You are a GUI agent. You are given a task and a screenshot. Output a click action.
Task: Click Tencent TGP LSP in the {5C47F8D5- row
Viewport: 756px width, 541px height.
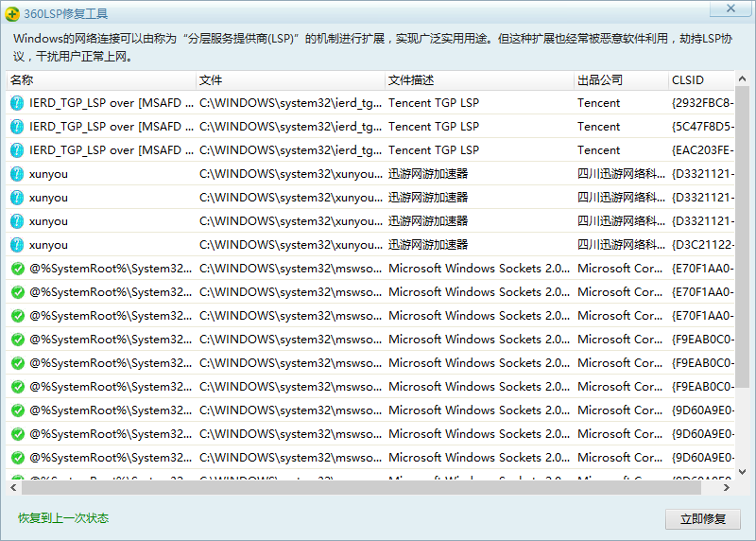[434, 127]
